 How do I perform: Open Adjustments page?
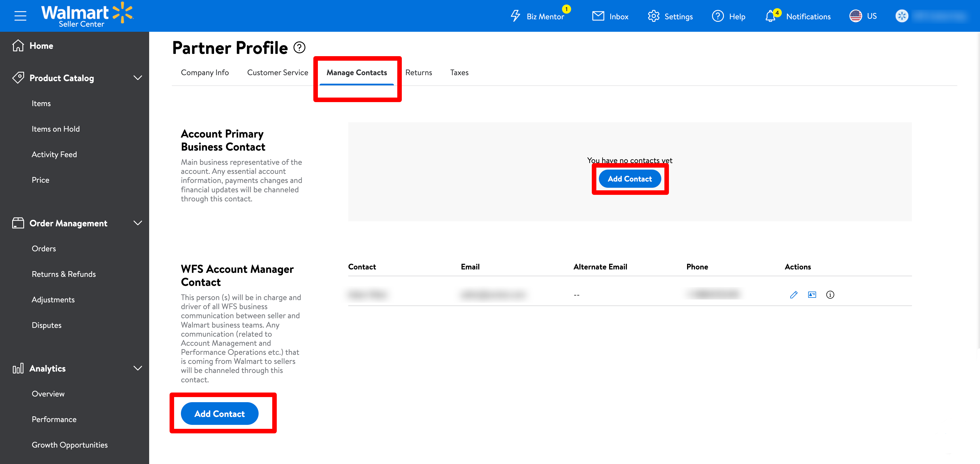(x=53, y=300)
